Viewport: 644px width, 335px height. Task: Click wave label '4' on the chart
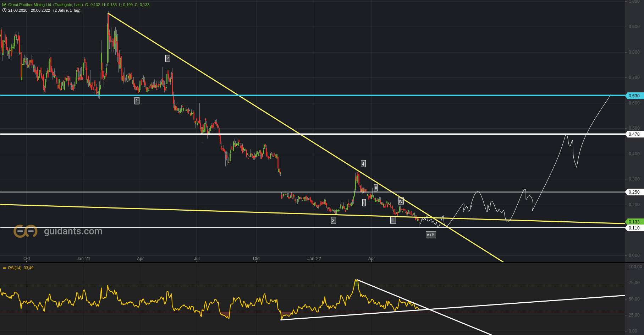click(363, 164)
